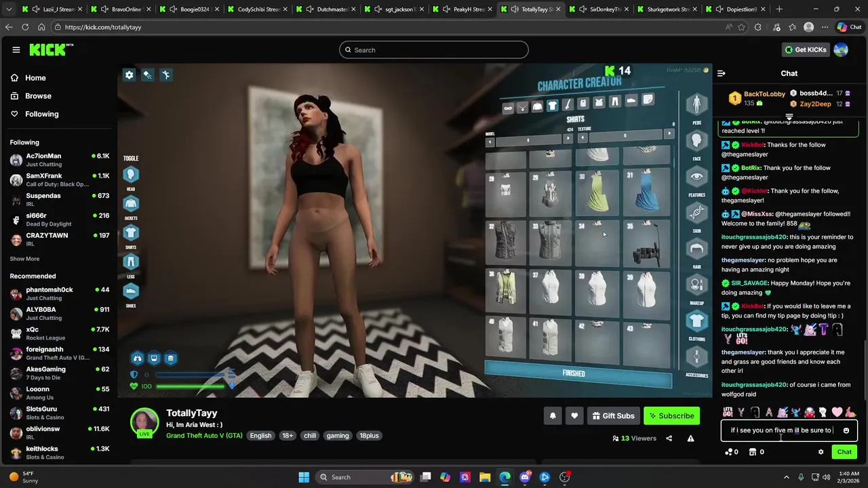868x488 pixels.
Task: Open the Skin DNA section
Action: pyautogui.click(x=696, y=213)
